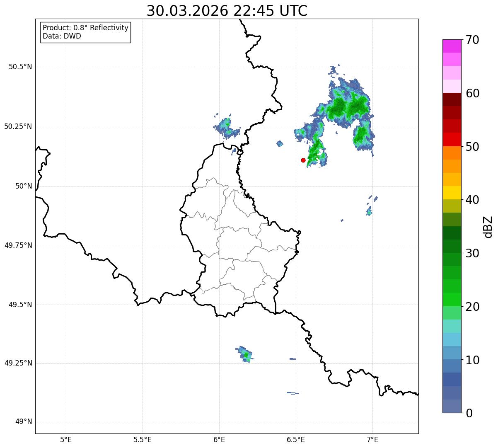Click the 7°E longitude tick label
Viewport: 498px width, 448px height.
tap(372, 440)
